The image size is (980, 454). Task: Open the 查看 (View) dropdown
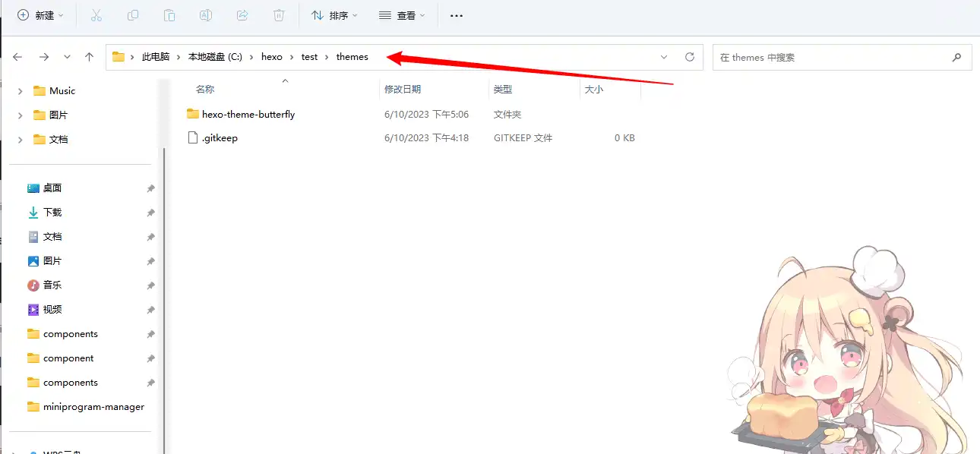click(404, 14)
